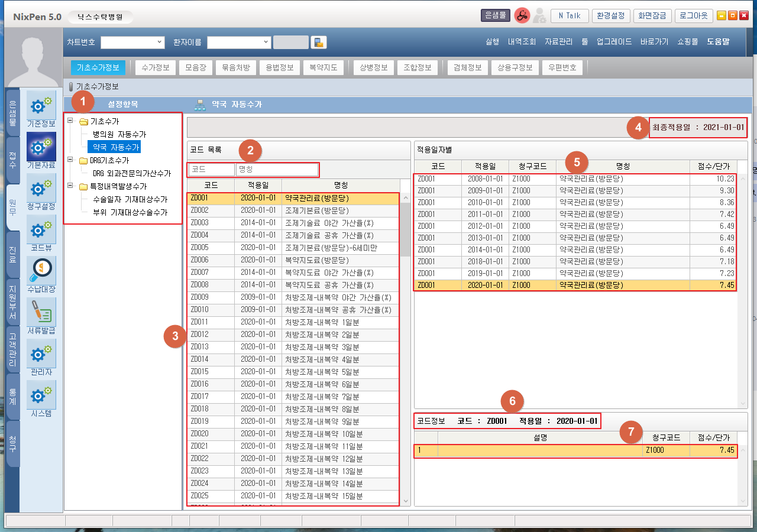Switch to the 수가정보 tab
The width and height of the screenshot is (757, 532).
(x=156, y=67)
